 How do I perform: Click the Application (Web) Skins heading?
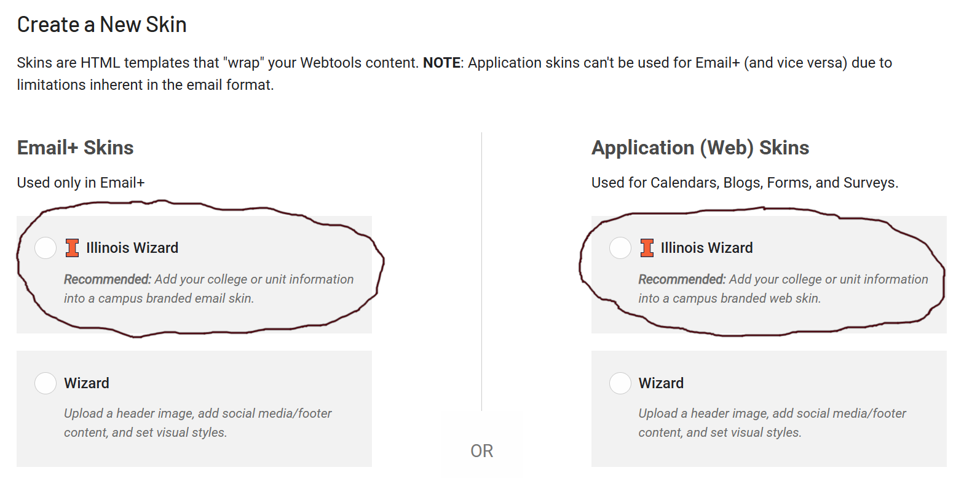[700, 148]
